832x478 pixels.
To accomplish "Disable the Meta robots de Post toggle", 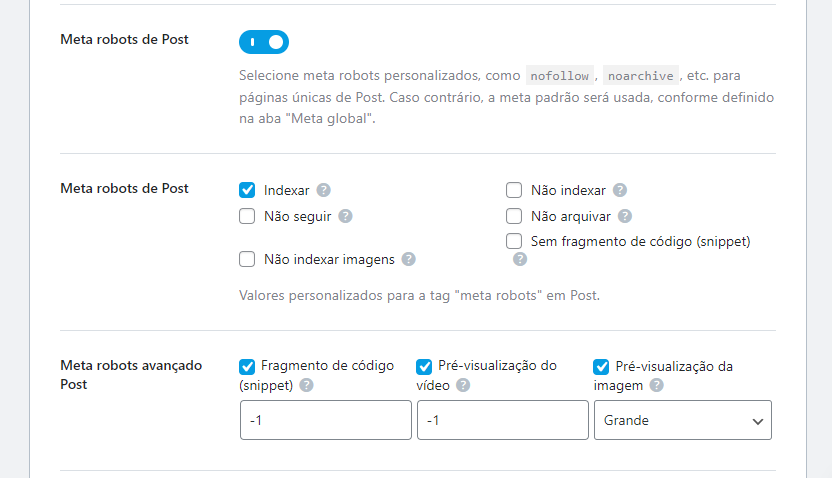I will point(264,42).
